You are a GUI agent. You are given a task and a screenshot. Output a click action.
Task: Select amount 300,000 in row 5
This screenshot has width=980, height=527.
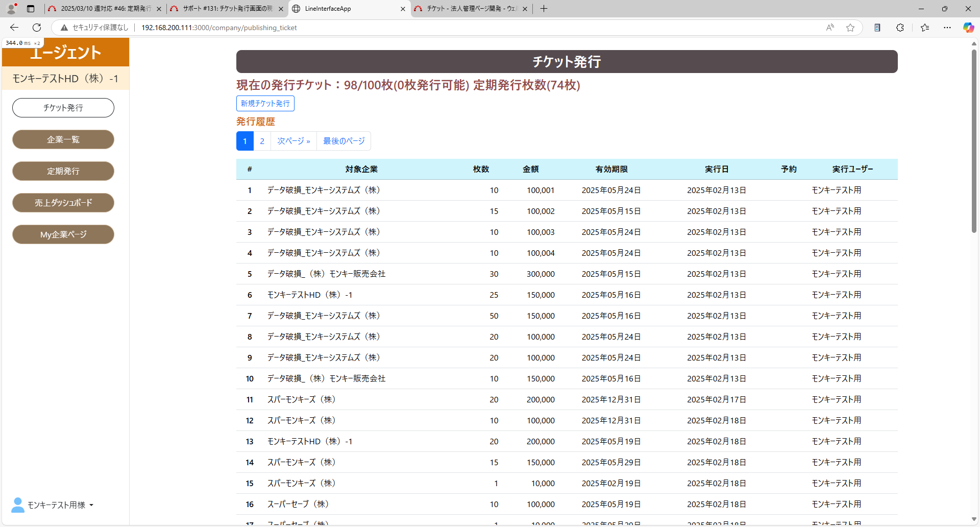point(541,274)
